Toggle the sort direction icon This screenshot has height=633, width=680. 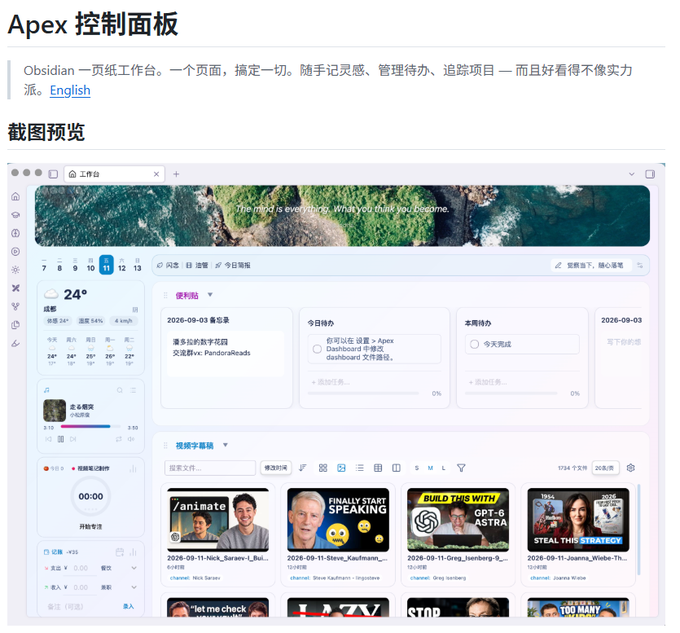(x=303, y=468)
